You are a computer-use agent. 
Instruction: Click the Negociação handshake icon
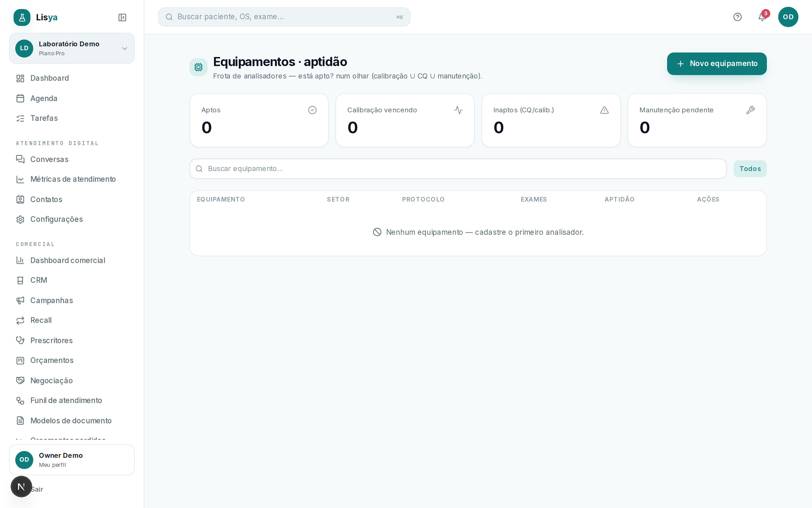coord(21,380)
